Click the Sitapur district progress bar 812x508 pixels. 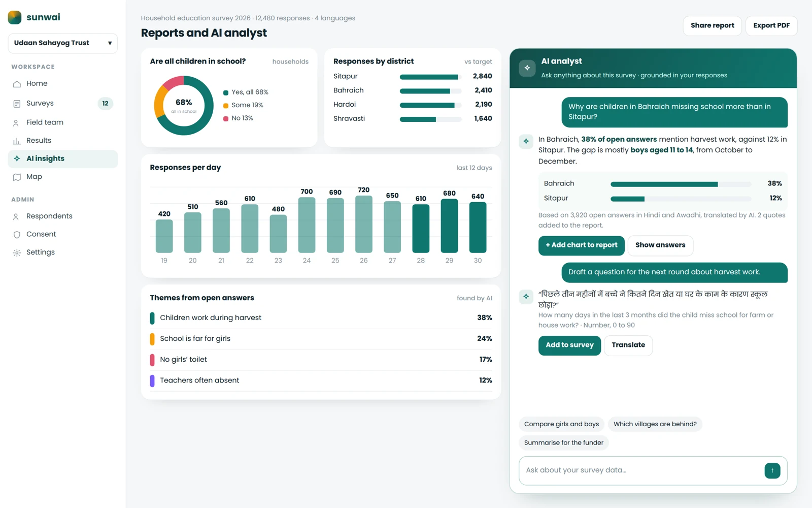click(430, 77)
